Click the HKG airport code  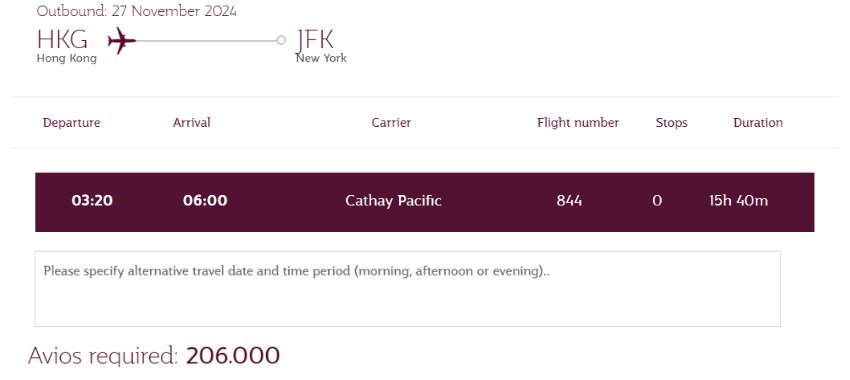[x=62, y=40]
